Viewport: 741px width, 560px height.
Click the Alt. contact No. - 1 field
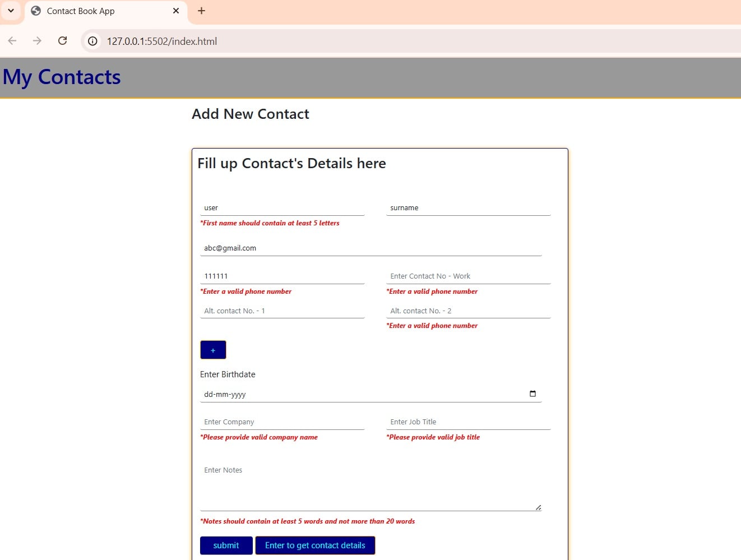(x=282, y=311)
